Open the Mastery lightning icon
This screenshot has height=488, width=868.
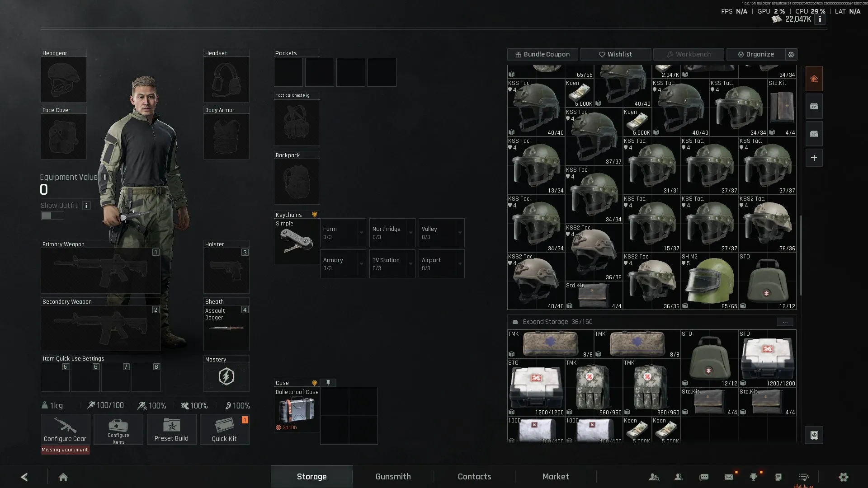click(226, 376)
